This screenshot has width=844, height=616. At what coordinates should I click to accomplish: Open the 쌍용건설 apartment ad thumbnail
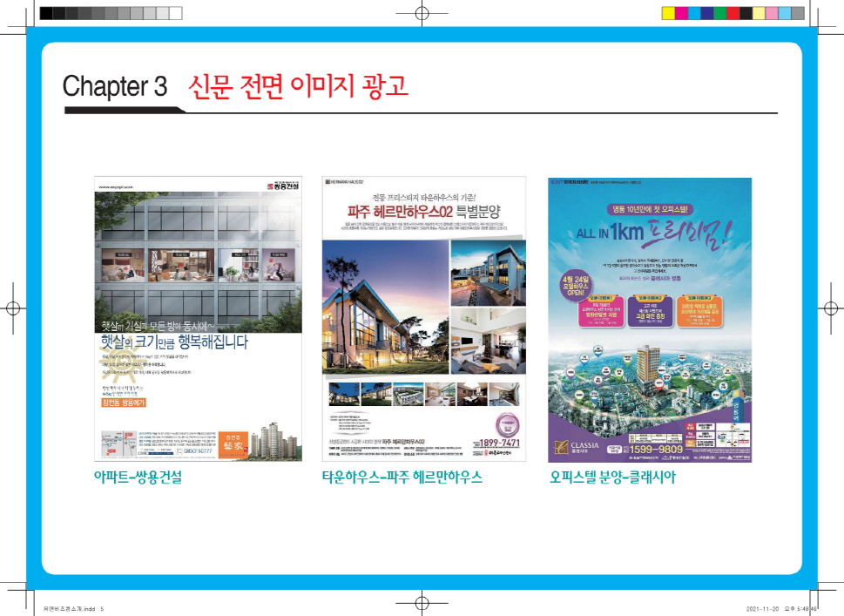pos(198,318)
